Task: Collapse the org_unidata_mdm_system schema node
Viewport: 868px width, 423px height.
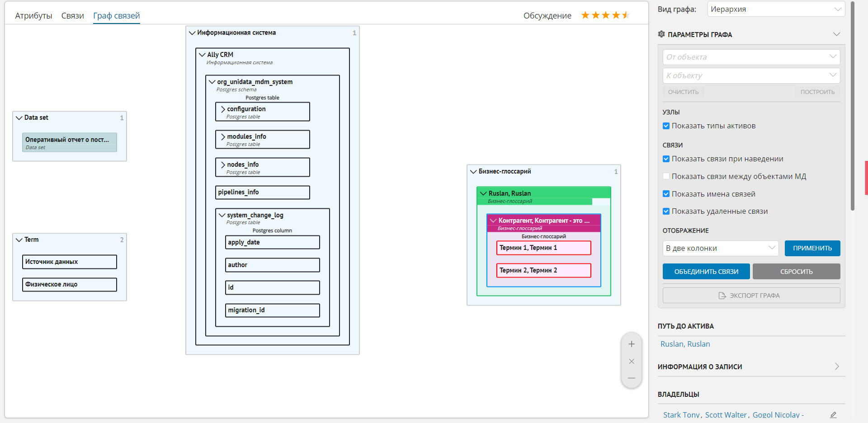Action: 212,82
